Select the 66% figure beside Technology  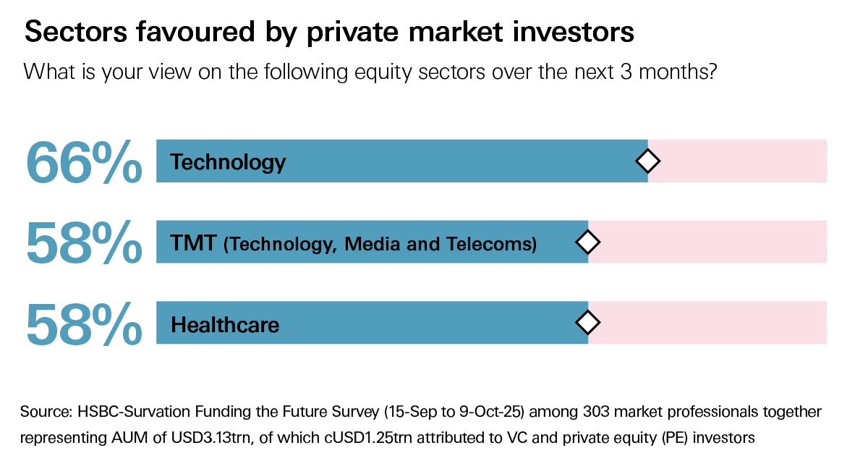(84, 161)
